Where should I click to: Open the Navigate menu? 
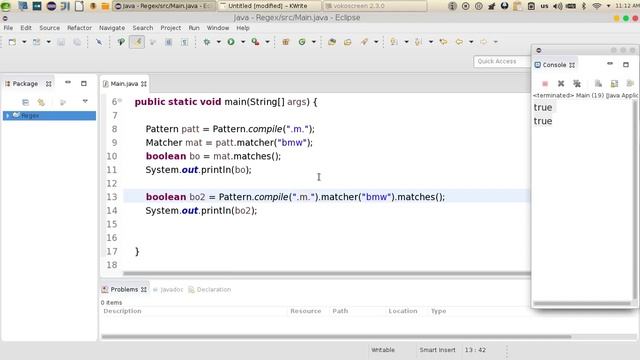112,28
